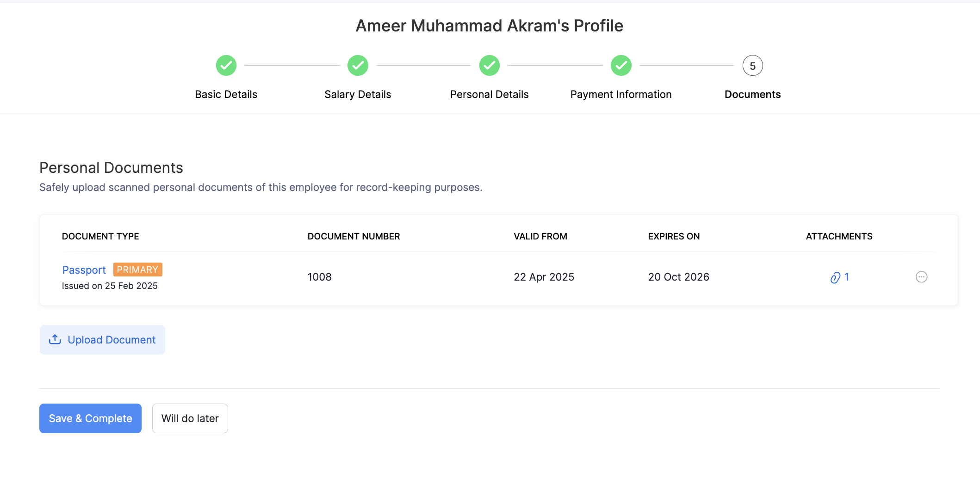Viewport: 980px width, 478px height.
Task: Open the Passport document link
Action: [x=84, y=270]
